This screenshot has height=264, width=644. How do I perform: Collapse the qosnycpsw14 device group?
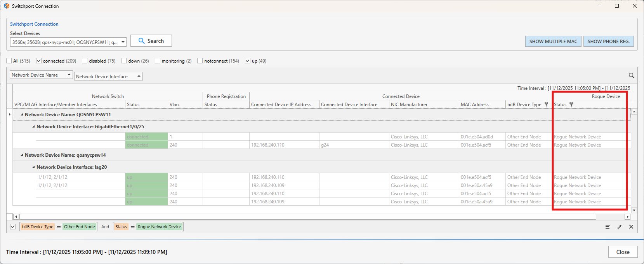point(22,155)
